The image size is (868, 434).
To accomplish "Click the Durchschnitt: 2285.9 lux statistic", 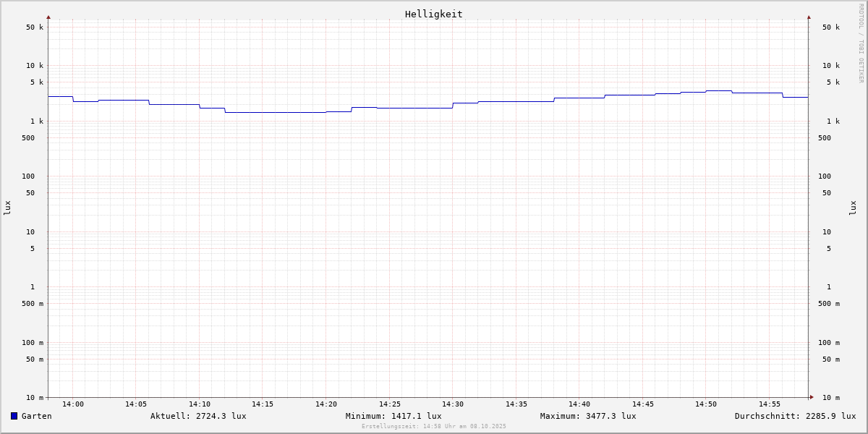I will (x=795, y=416).
